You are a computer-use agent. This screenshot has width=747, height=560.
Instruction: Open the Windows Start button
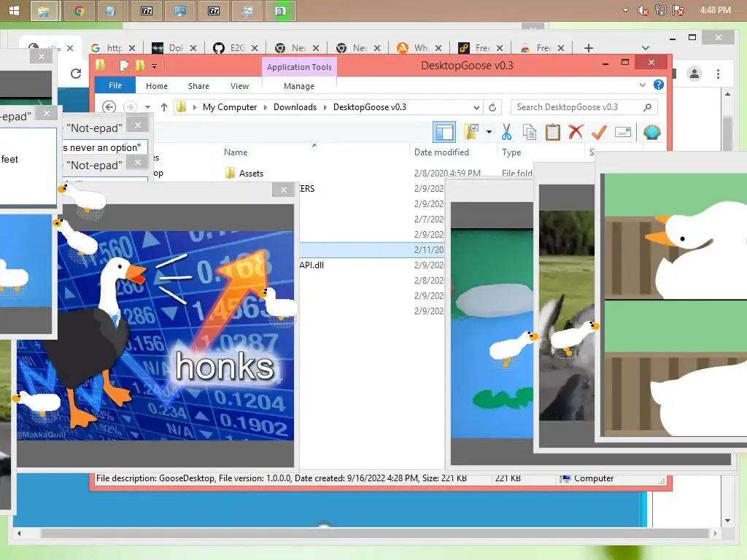[x=14, y=10]
